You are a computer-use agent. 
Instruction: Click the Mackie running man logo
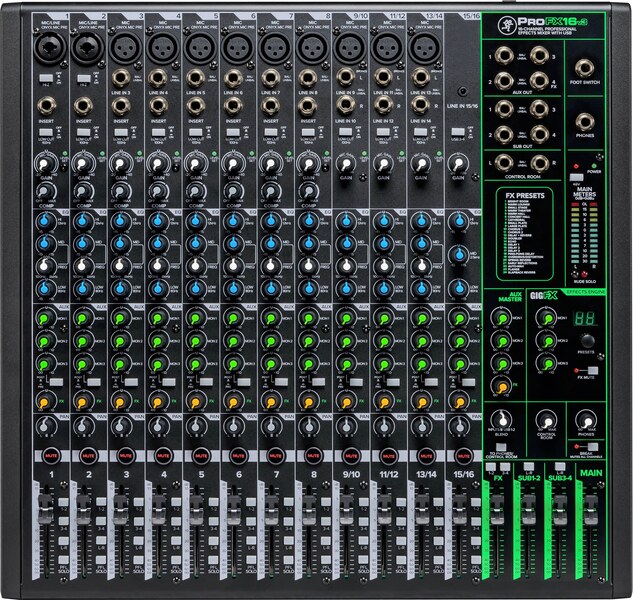[x=506, y=25]
